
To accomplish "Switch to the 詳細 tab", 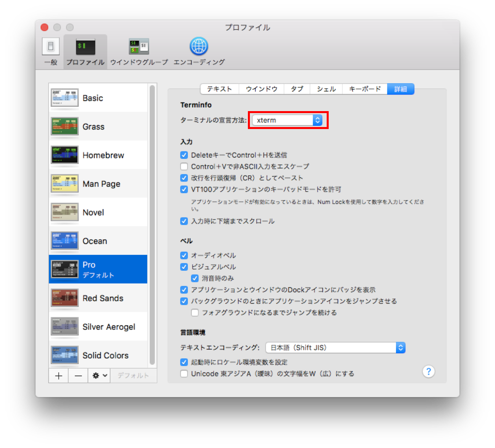I will (401, 89).
